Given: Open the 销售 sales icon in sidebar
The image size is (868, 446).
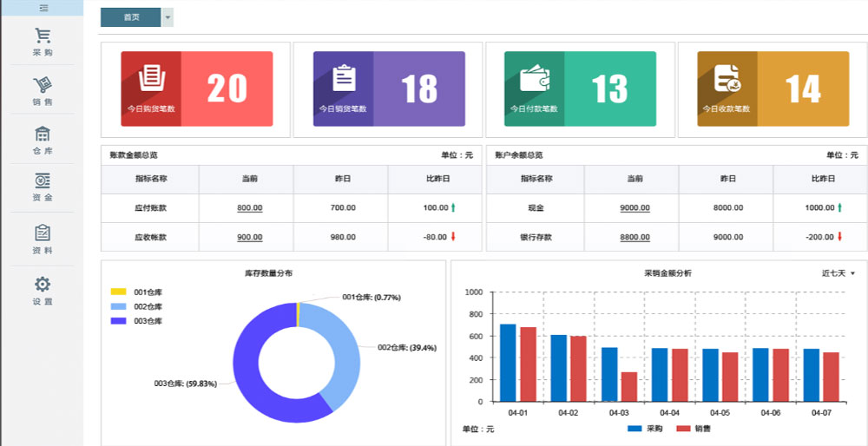Looking at the screenshot, I should (43, 86).
